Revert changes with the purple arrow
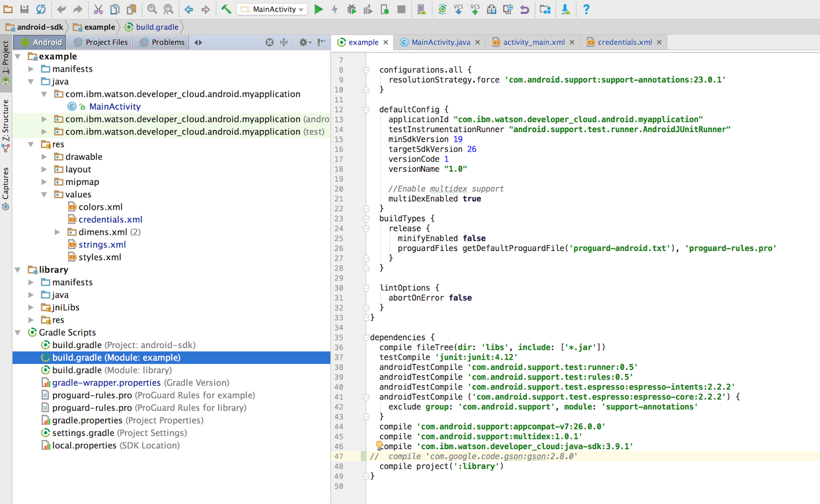The height and width of the screenshot is (504, 820). [x=524, y=9]
